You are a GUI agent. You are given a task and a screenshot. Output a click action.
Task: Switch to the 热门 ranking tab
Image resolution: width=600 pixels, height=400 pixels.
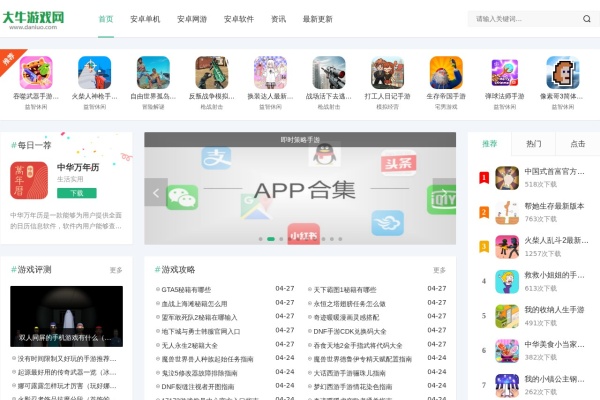coord(533,144)
